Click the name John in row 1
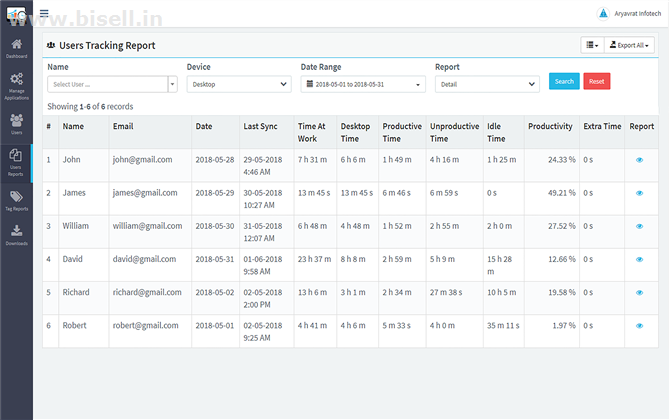This screenshot has width=670, height=420. pos(71,160)
